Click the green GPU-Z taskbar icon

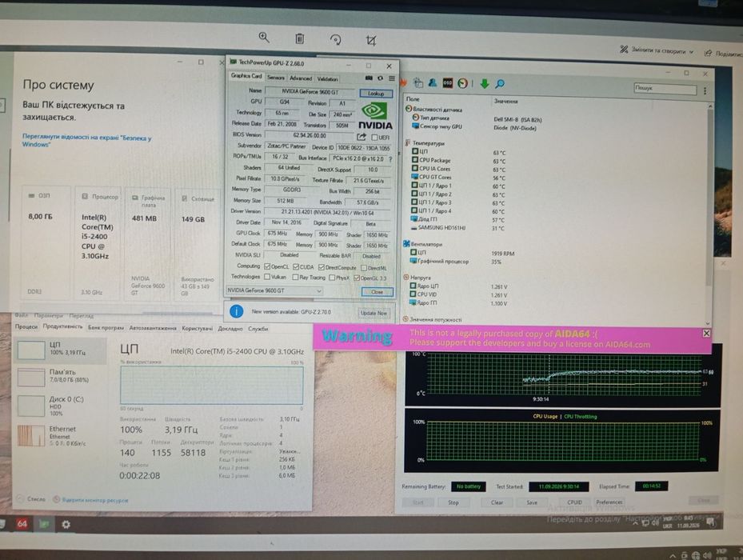coord(44,524)
